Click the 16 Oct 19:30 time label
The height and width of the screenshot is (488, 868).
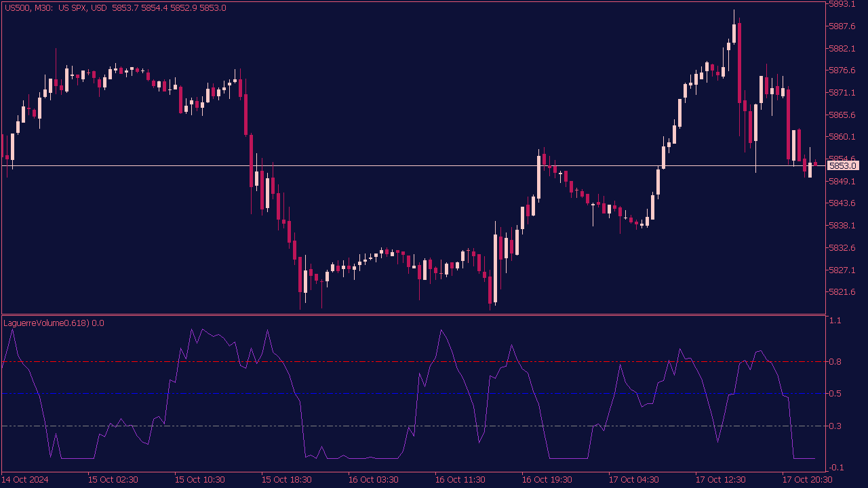pyautogui.click(x=547, y=480)
